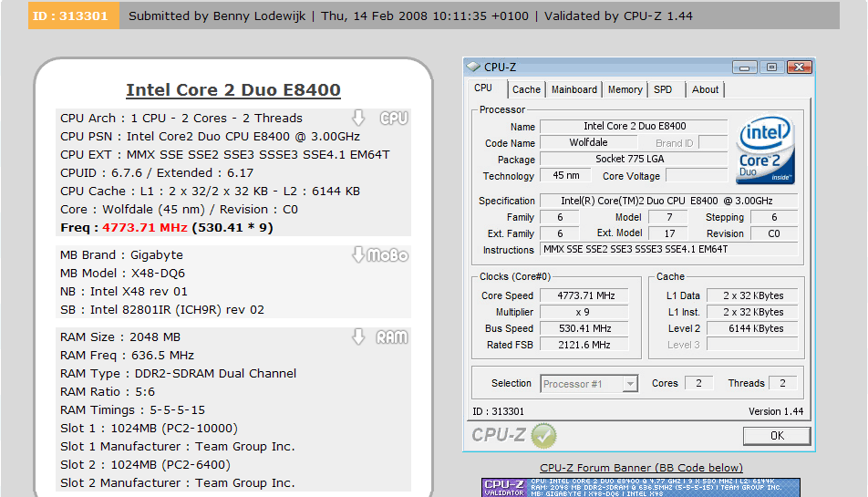
Task: Open the Memory tab
Action: 625,89
